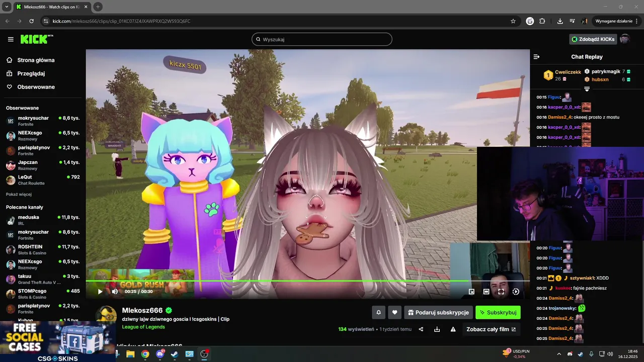The image size is (644, 362).
Task: Open Zobacz cały film link
Action: coord(491,329)
